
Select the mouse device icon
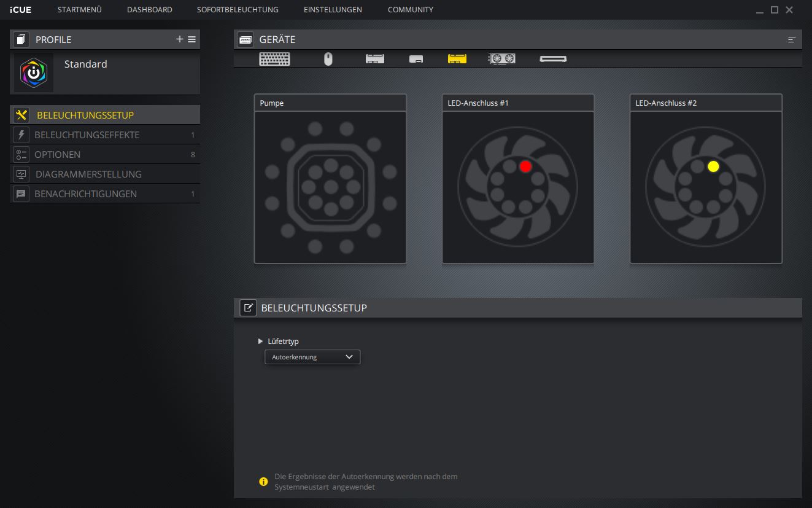[x=328, y=59]
